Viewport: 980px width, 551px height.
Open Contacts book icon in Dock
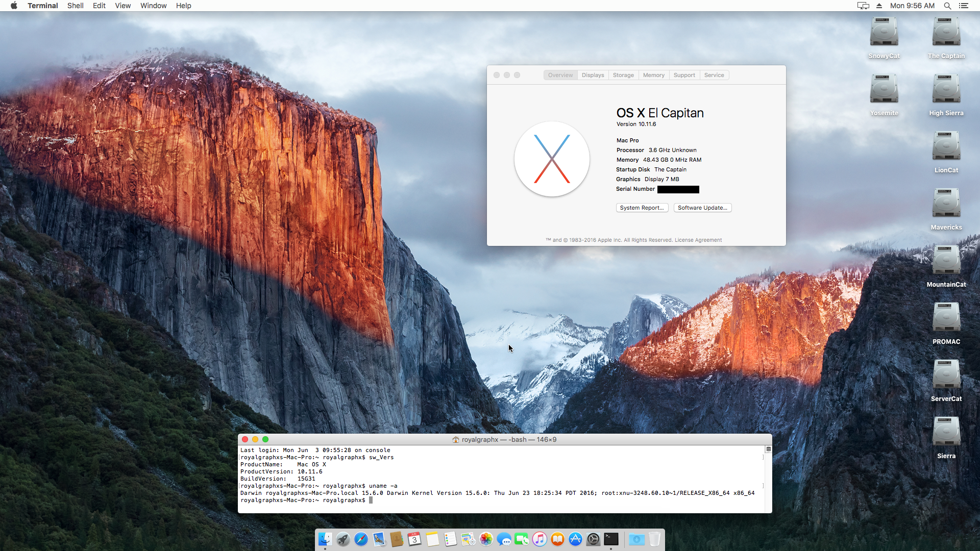click(397, 539)
